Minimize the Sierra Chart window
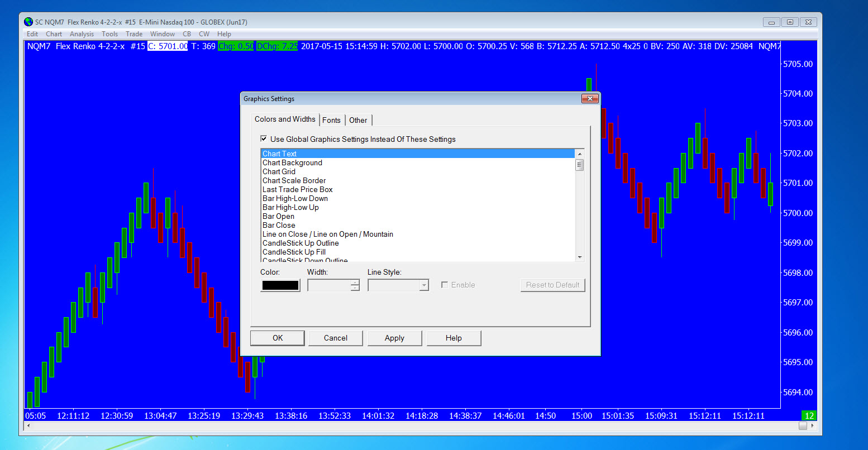 [771, 22]
